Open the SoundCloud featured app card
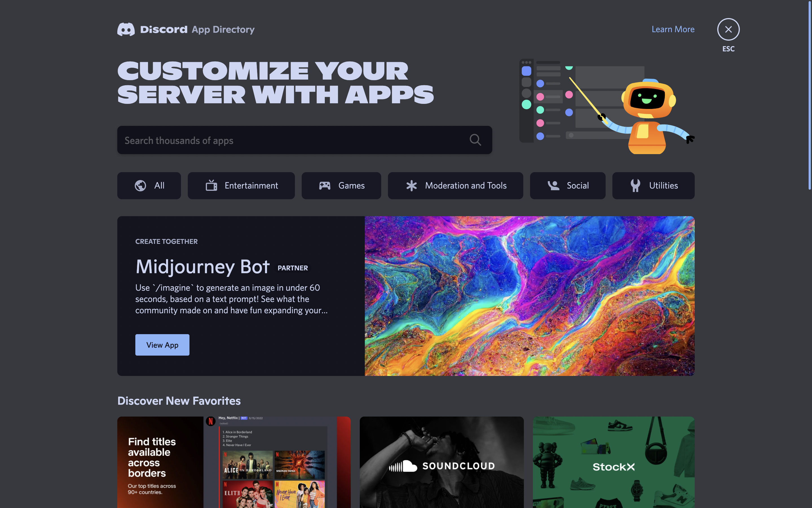 coord(442,462)
